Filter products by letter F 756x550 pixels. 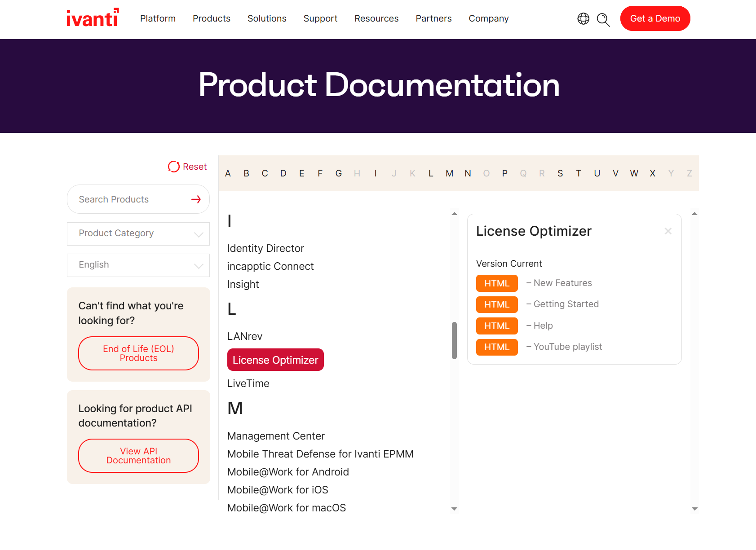point(320,173)
